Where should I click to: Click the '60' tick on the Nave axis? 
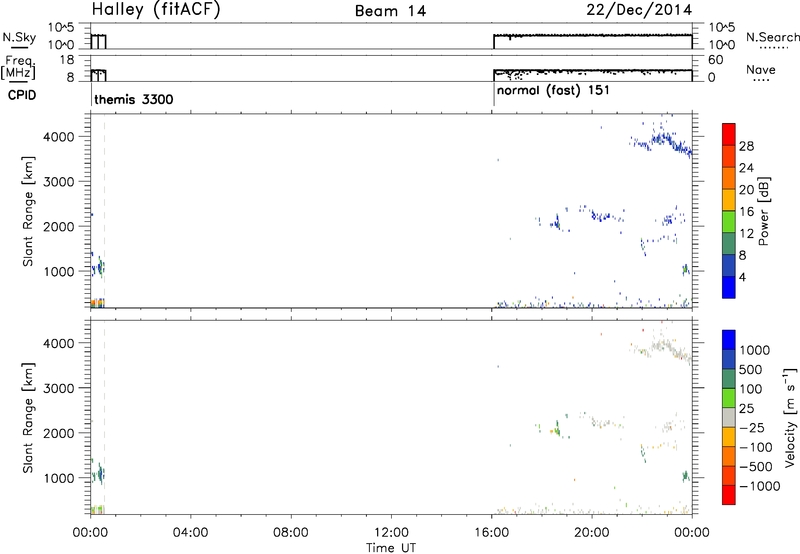coord(715,60)
